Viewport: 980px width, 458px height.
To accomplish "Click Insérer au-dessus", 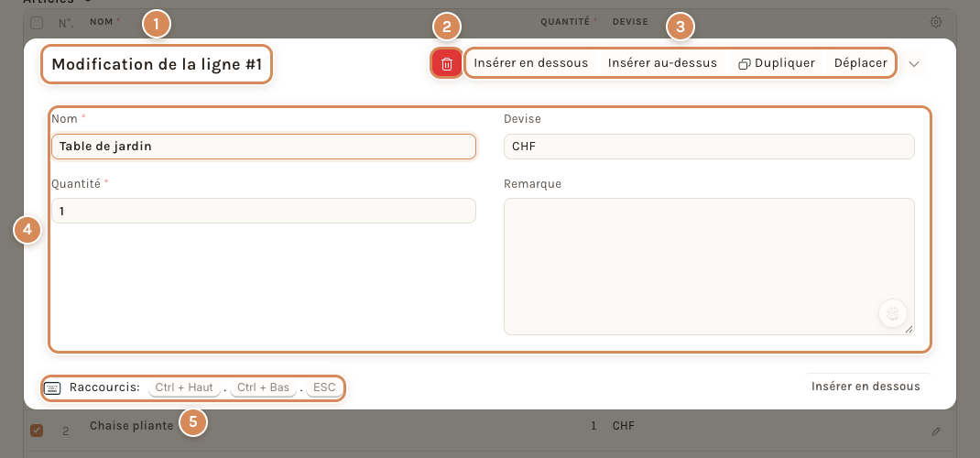I will 662,63.
